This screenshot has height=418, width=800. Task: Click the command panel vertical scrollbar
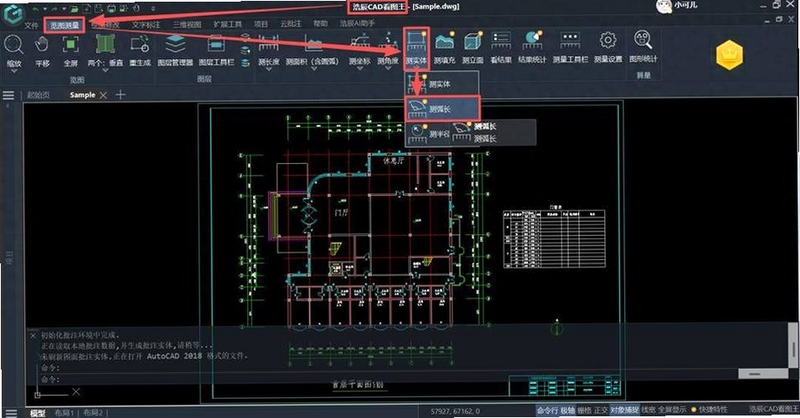793,347
